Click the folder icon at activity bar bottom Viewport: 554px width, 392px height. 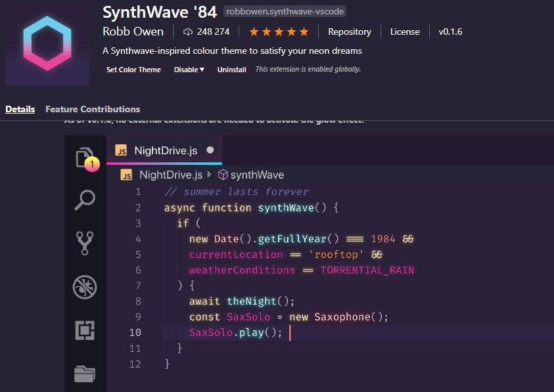[x=85, y=374]
